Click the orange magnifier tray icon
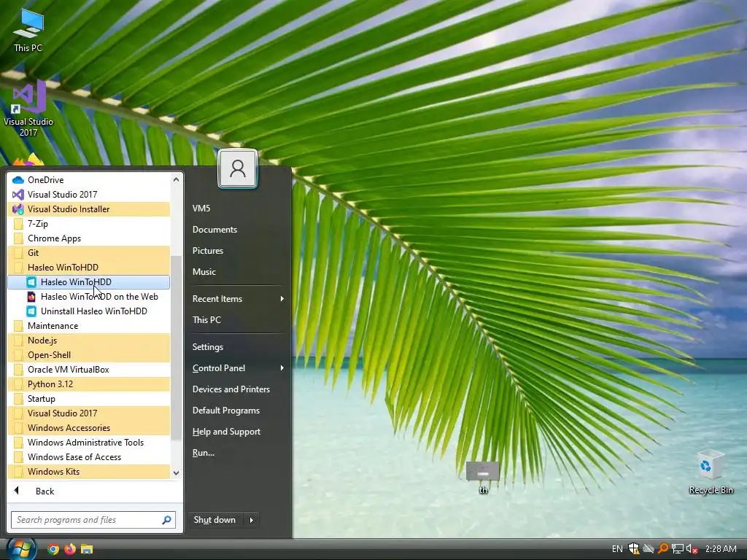Viewport: 747px width, 560px height. point(662,548)
